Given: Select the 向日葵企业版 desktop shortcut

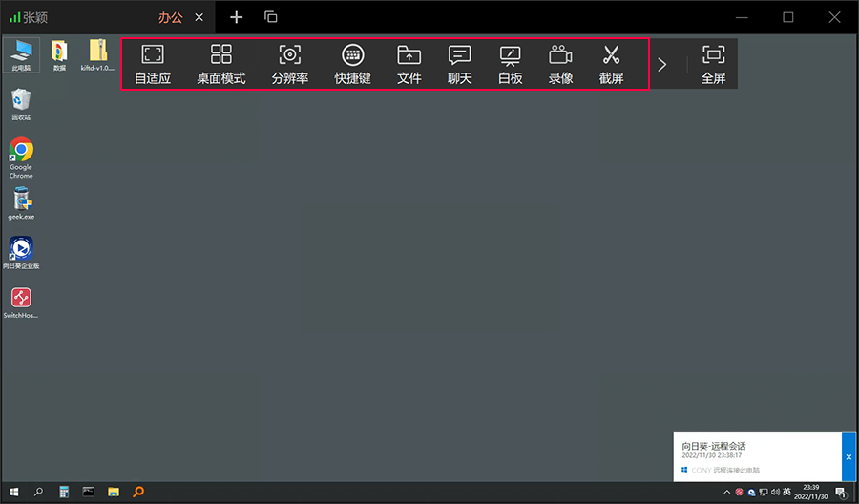Looking at the screenshot, I should click(21, 253).
